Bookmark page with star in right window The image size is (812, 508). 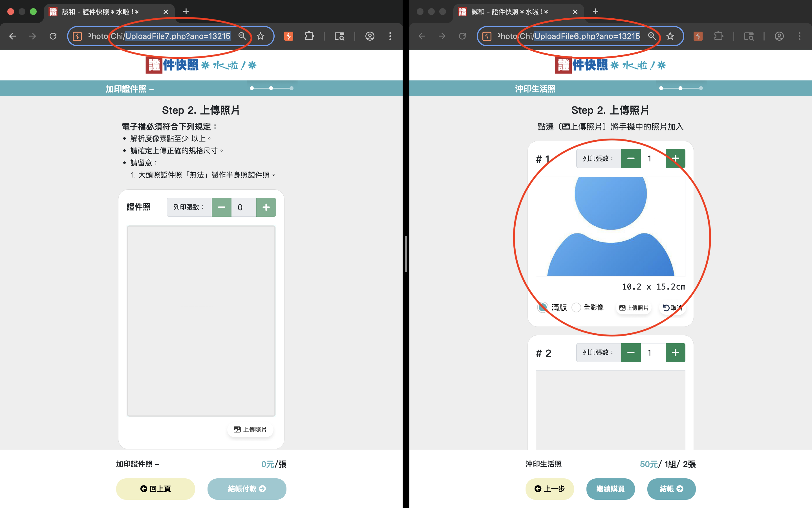coord(670,36)
